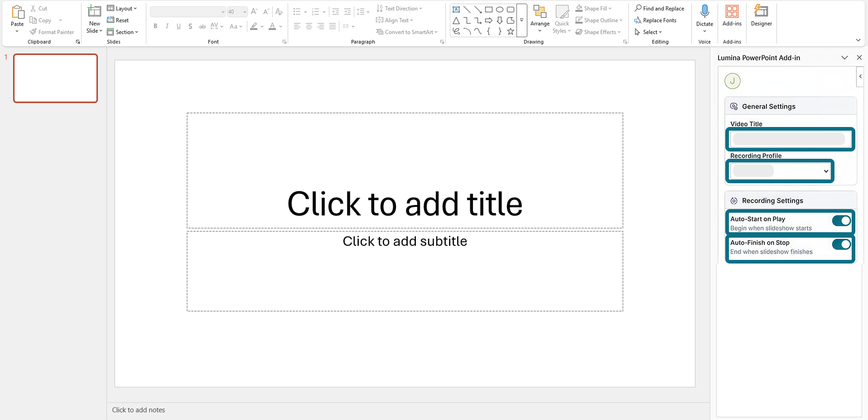
Task: Apply text highlight color
Action: (x=254, y=26)
